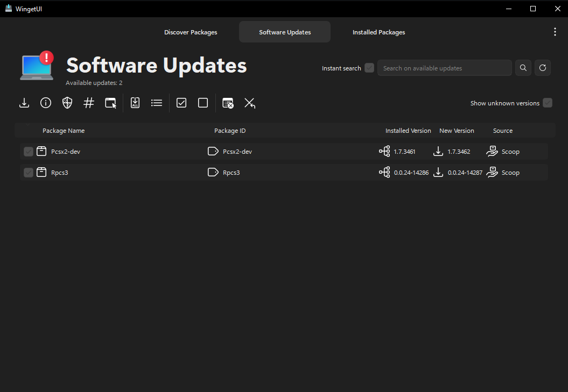Click Scoop source text in Pcsx2-dev row
Image resolution: width=568 pixels, height=392 pixels.
coord(510,152)
